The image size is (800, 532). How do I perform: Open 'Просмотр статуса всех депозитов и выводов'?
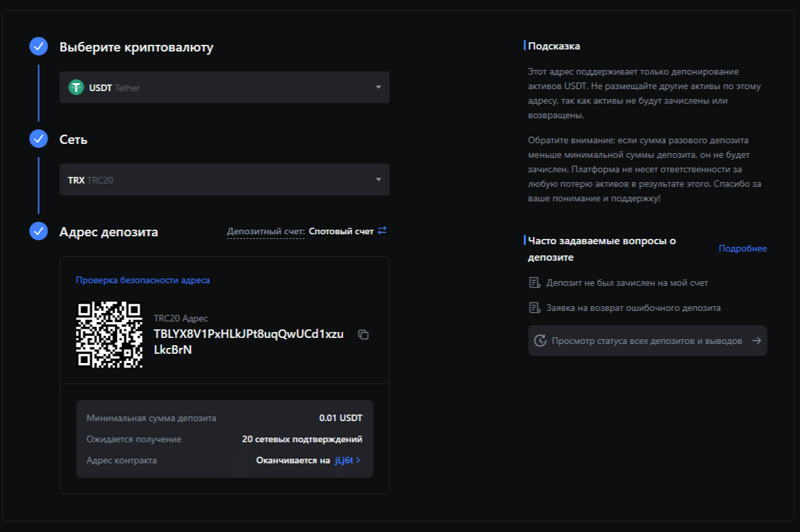[x=646, y=341]
